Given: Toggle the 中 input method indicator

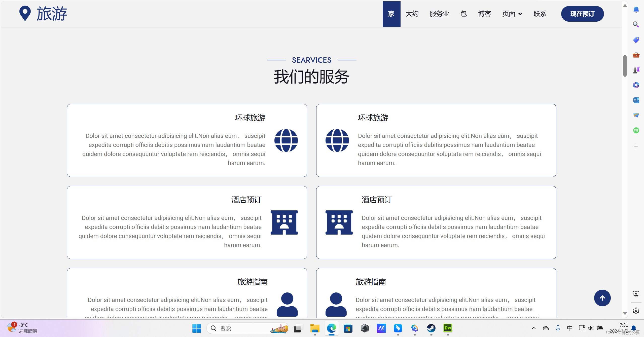Looking at the screenshot, I should click(570, 328).
